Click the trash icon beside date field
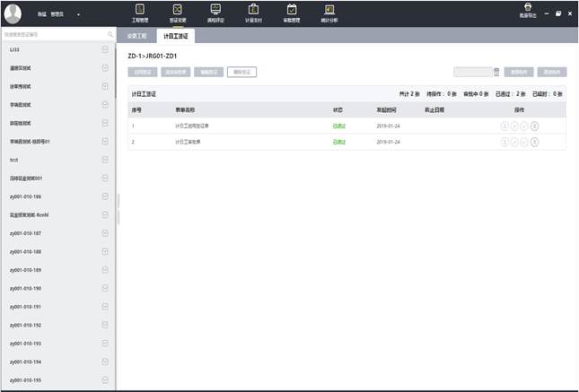The image size is (579, 392). click(x=496, y=72)
